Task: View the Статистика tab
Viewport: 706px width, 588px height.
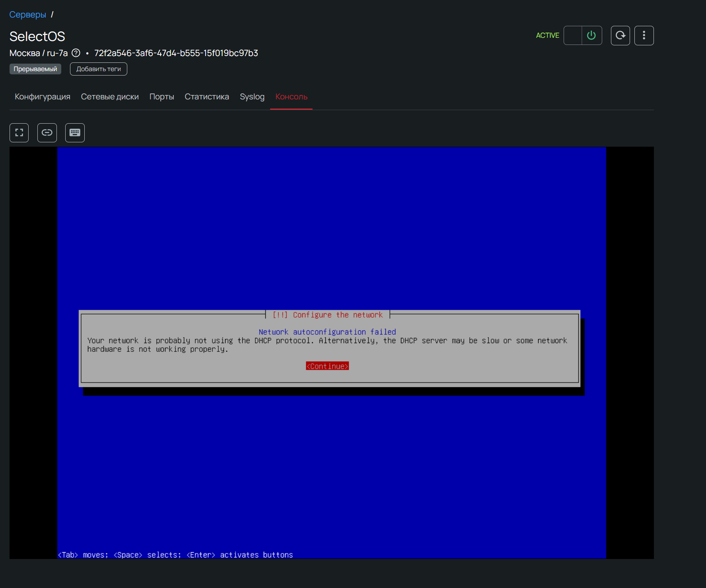Action: tap(207, 97)
